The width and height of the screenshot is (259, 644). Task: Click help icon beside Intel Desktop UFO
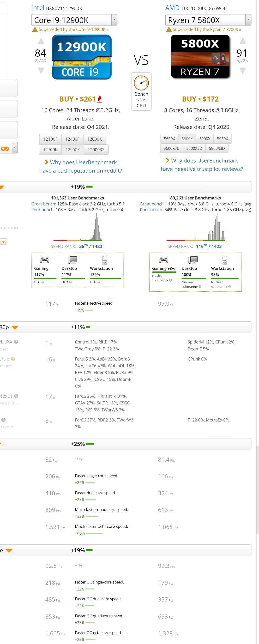pos(70,282)
